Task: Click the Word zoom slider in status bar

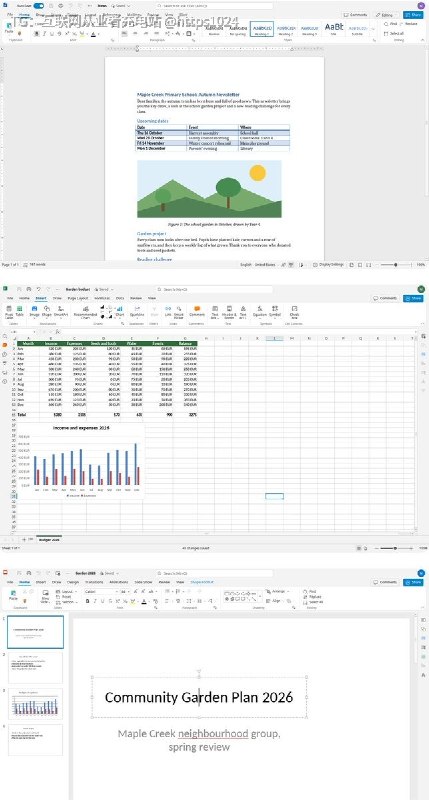Action: (x=396, y=265)
